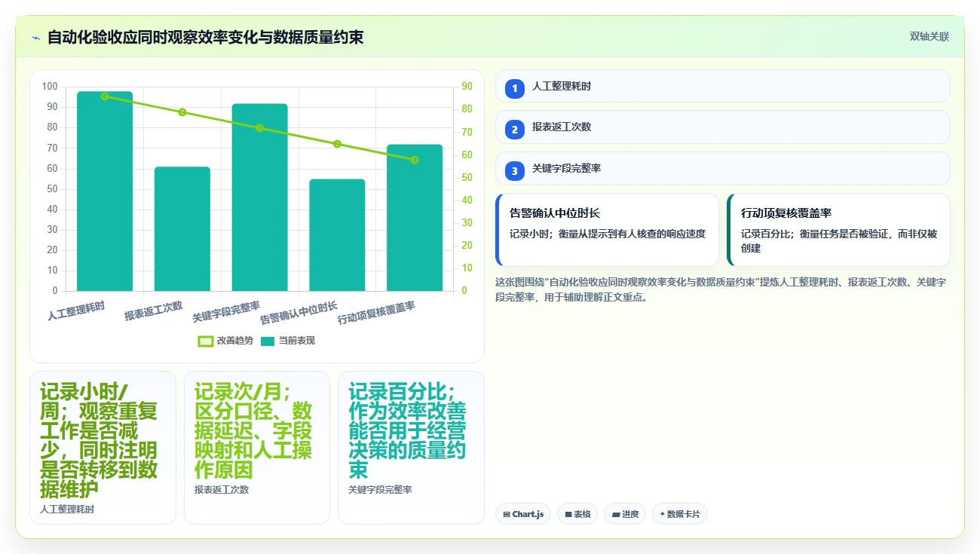Click the 进度 tag

click(x=625, y=514)
